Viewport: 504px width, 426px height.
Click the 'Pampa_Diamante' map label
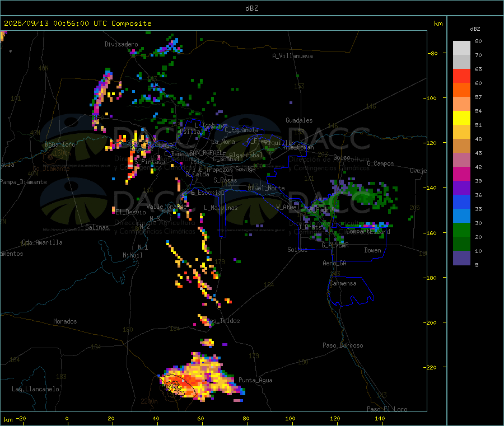click(x=24, y=182)
